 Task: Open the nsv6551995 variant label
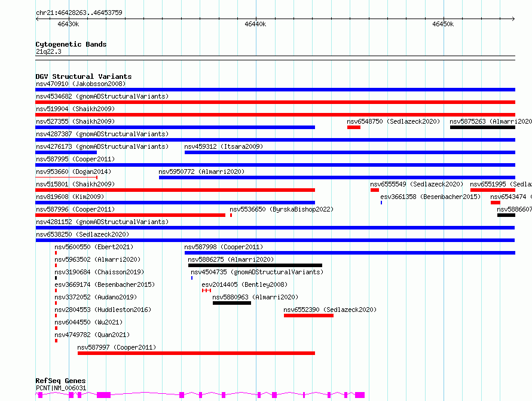(x=501, y=184)
